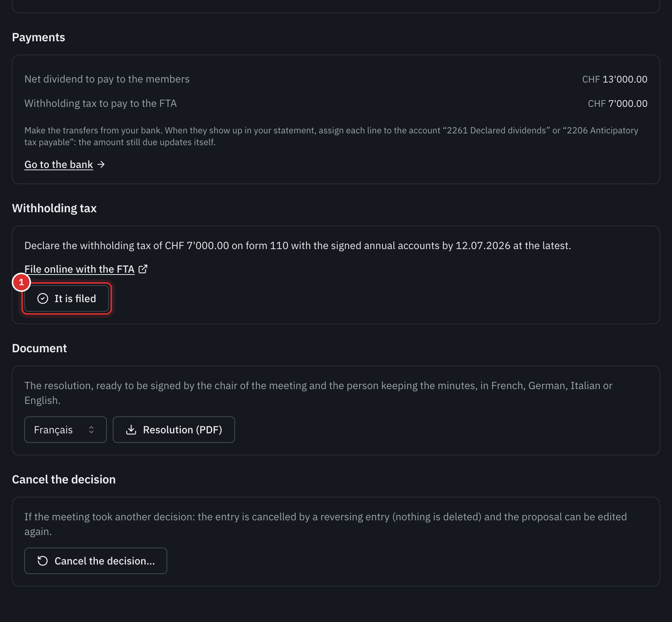672x622 pixels.
Task: Select the CHF 7'000.00 withholding tax amount
Action: 617,104
